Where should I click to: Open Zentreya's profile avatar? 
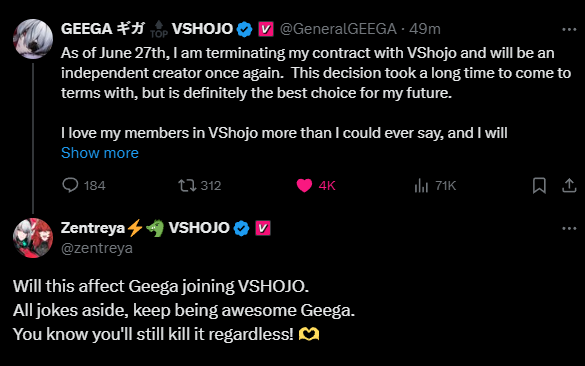point(33,238)
